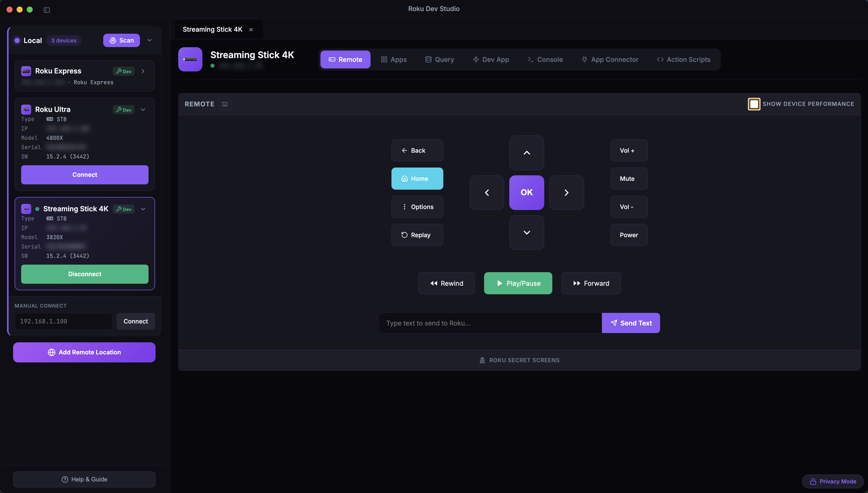868x493 pixels.
Task: Rewind playback on the Roku
Action: (447, 283)
